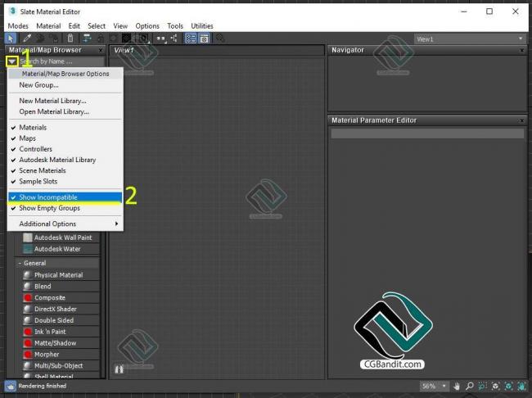Close the Material Parameter Editor panel

[x=522, y=120]
